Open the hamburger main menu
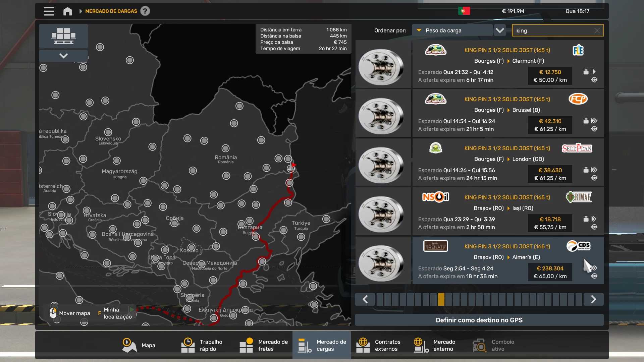This screenshot has height=362, width=644. click(49, 11)
